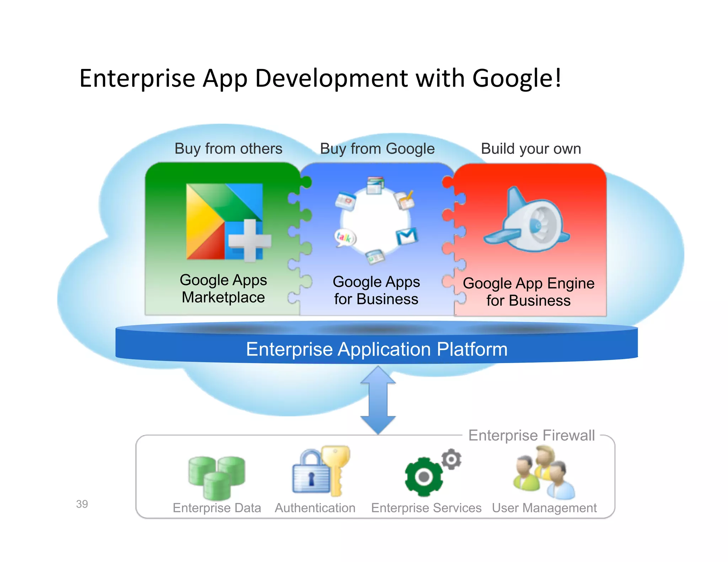Click the 'Enterprise Services' caption
The height and width of the screenshot is (562, 728).
pos(426,508)
